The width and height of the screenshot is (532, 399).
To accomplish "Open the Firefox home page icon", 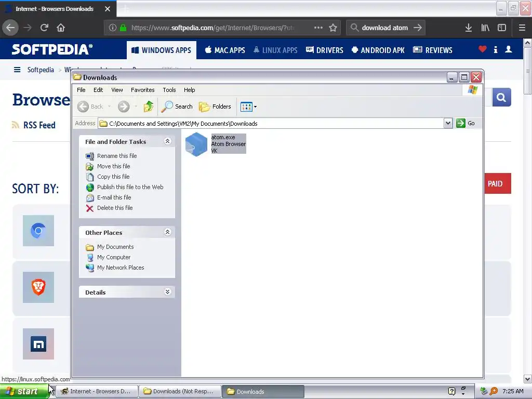I will tap(61, 28).
